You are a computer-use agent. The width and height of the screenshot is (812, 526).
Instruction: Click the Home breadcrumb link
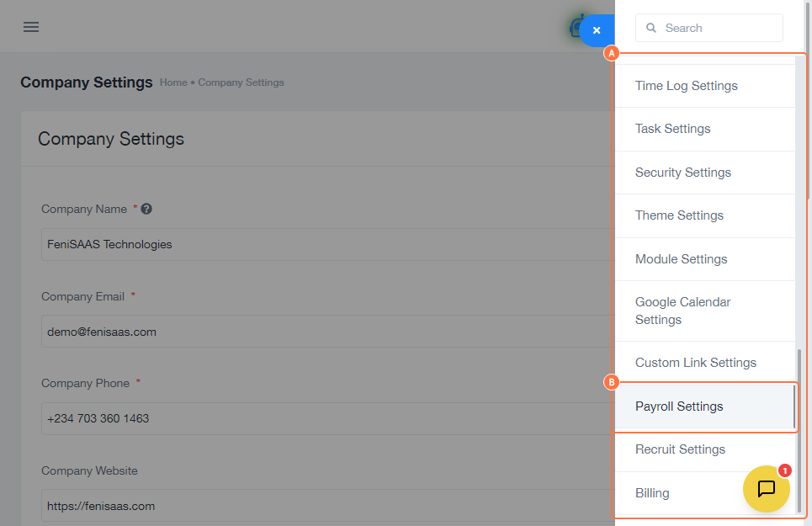point(173,82)
